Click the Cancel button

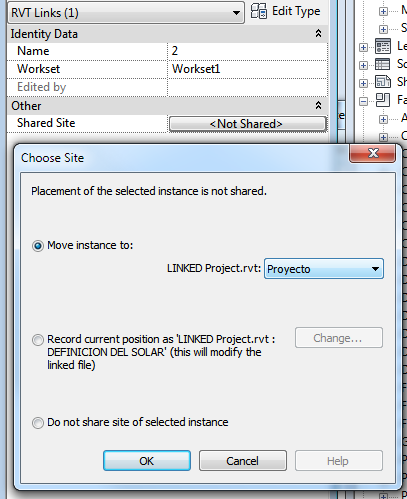click(x=243, y=461)
